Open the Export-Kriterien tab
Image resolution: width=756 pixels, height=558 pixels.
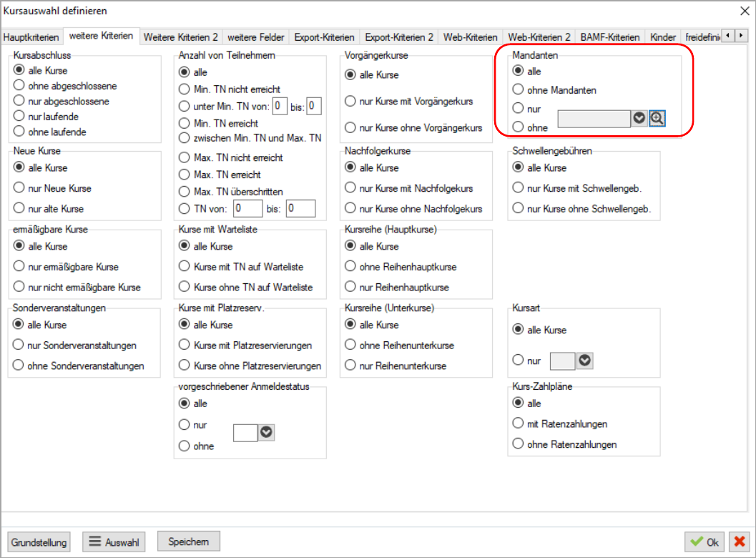click(325, 37)
